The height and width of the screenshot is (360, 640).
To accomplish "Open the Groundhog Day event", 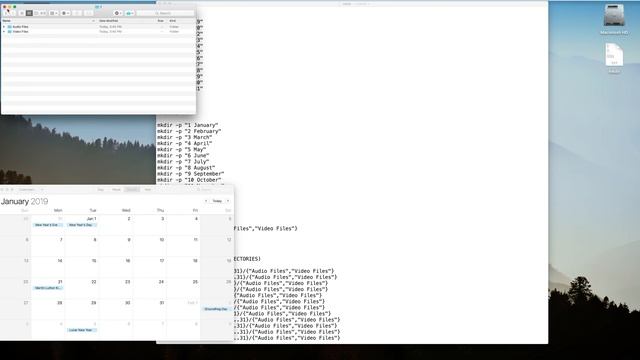I will tap(216, 309).
